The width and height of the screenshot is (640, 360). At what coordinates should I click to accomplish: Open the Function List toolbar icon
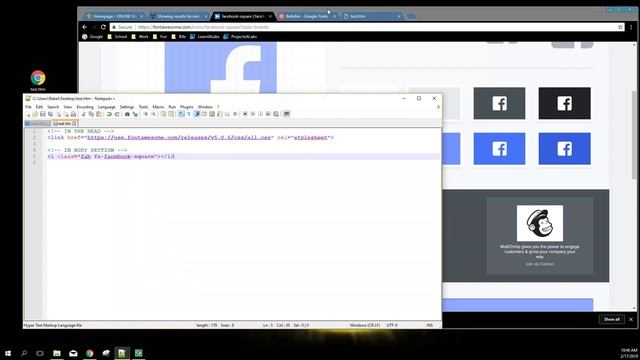219,114
